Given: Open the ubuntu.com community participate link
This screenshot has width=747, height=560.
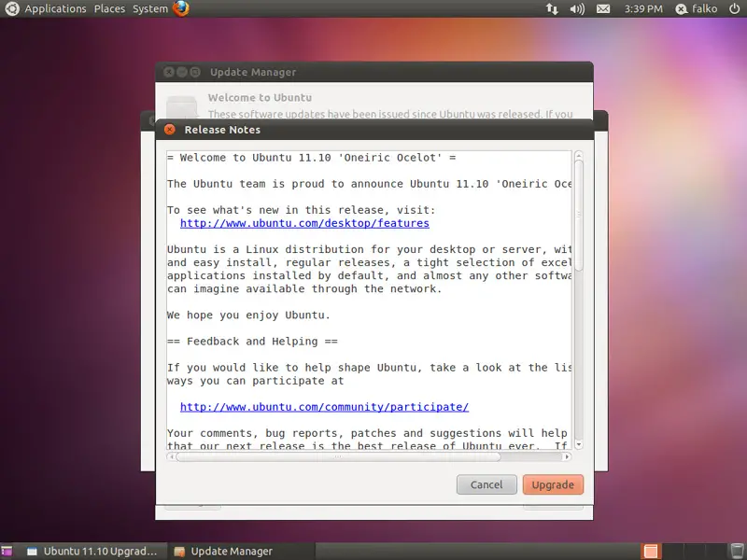Looking at the screenshot, I should [324, 407].
